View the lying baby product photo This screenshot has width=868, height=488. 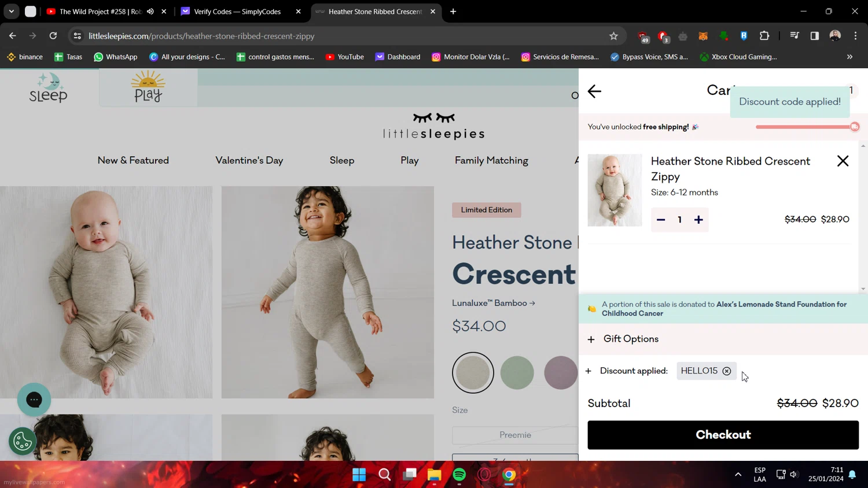(106, 292)
